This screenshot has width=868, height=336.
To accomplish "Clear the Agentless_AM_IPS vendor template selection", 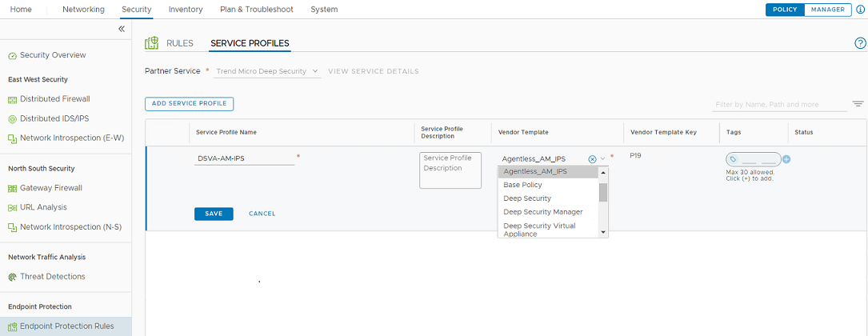I will point(592,159).
